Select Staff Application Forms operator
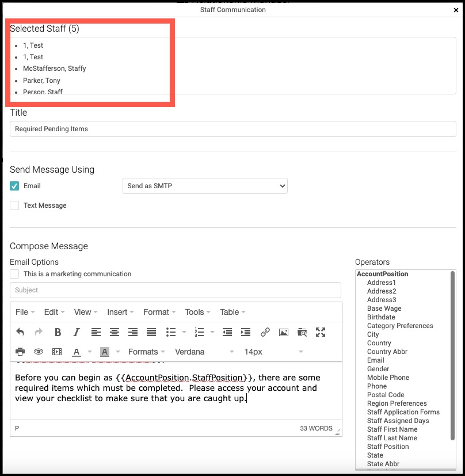 pos(403,412)
